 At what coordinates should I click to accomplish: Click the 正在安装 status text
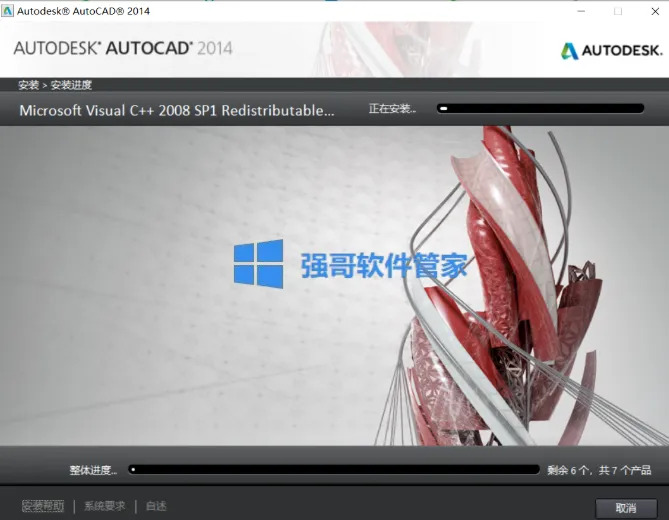click(392, 109)
